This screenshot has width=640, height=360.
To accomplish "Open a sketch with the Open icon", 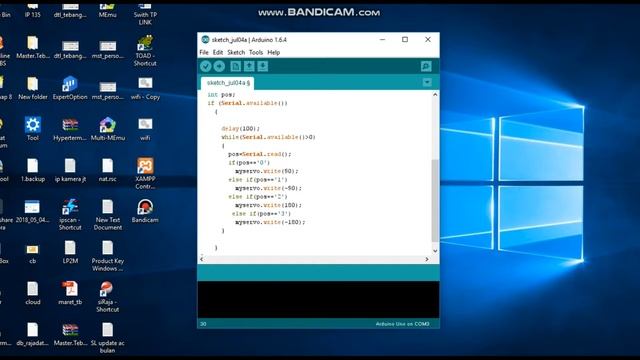I will tap(249, 66).
